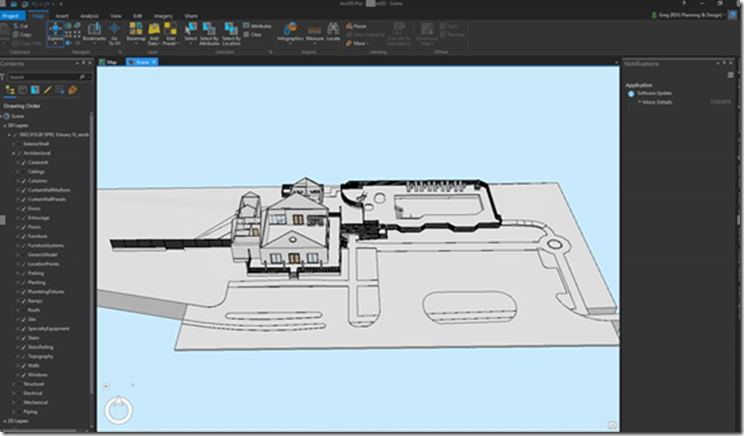Open Select By Attributes
744x436 pixels.
click(209, 33)
